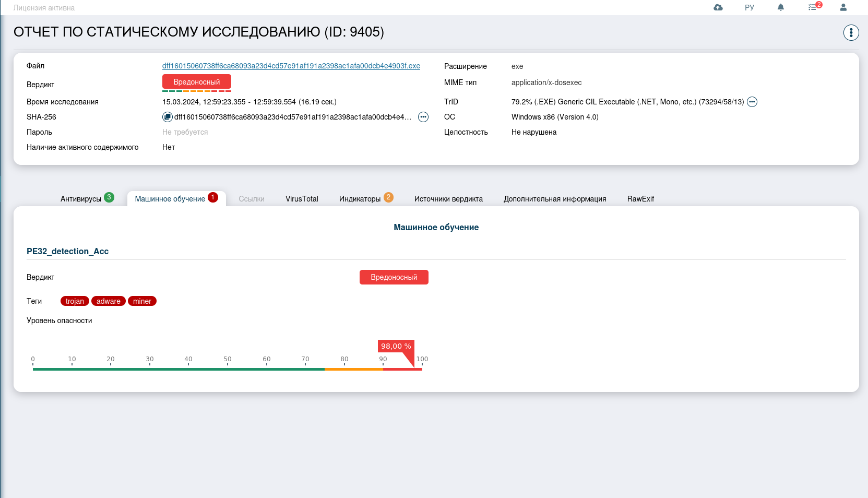This screenshot has width=868, height=498.
Task: Open the Индикаторы tab
Action: [360, 199]
